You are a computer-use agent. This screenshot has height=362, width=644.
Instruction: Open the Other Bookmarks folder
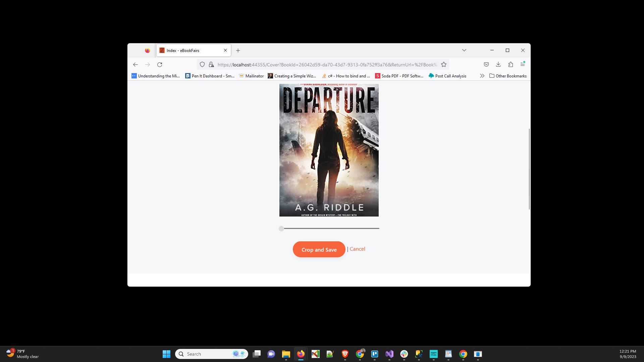click(x=507, y=76)
